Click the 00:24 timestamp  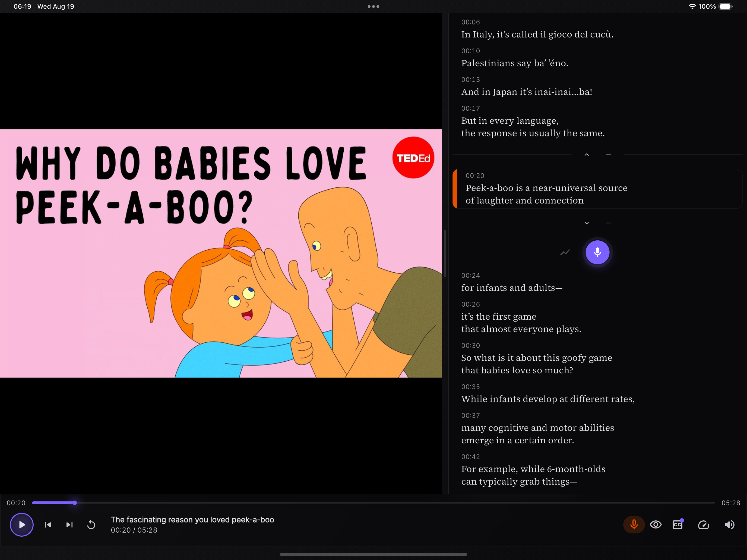point(470,275)
